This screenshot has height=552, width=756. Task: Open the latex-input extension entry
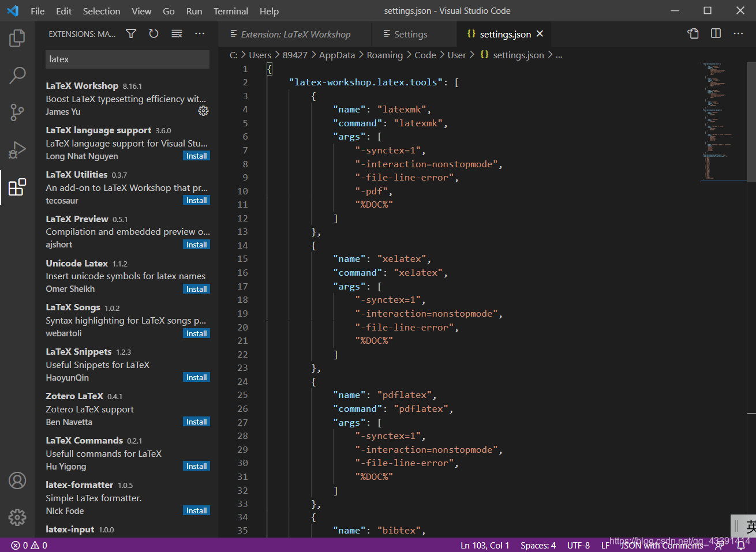(x=128, y=529)
